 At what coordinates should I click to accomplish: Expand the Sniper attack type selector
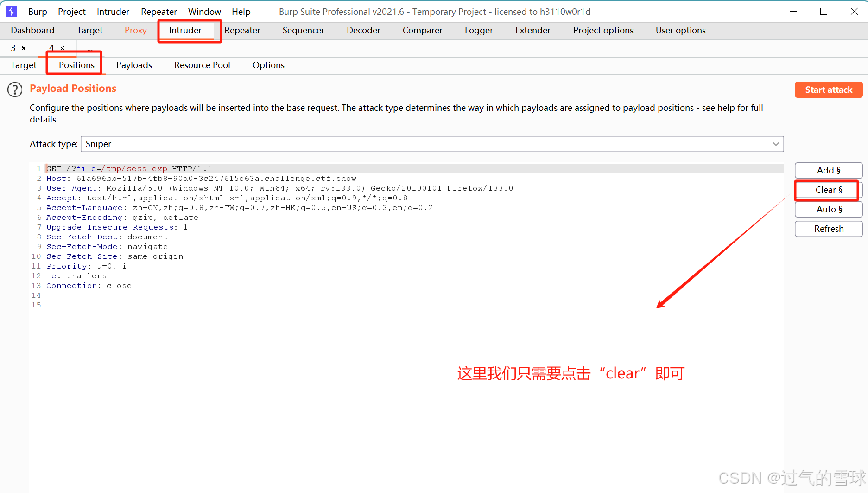click(x=776, y=144)
